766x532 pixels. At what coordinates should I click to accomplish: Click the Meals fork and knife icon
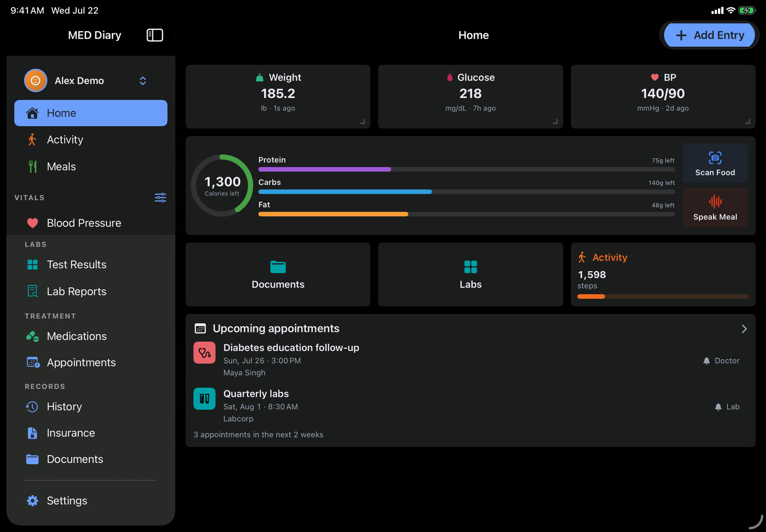click(32, 166)
